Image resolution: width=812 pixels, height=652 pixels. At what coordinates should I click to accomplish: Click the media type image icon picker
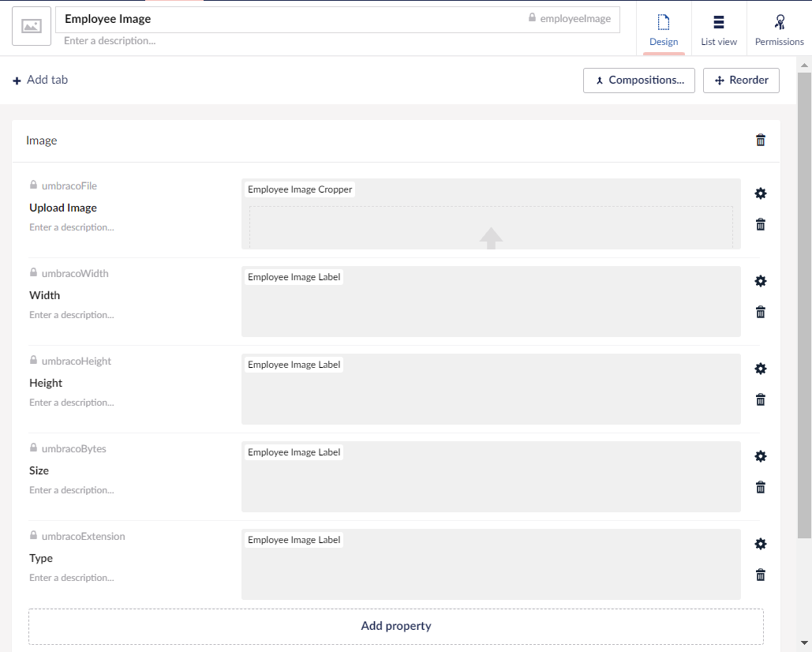point(32,26)
